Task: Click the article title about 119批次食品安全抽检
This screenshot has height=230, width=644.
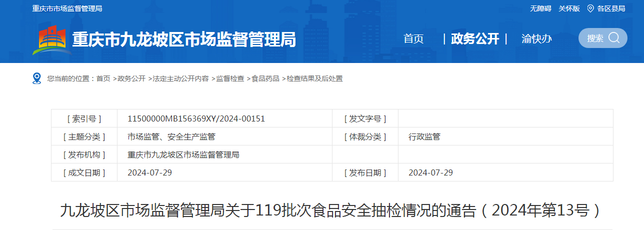Action: (331, 210)
